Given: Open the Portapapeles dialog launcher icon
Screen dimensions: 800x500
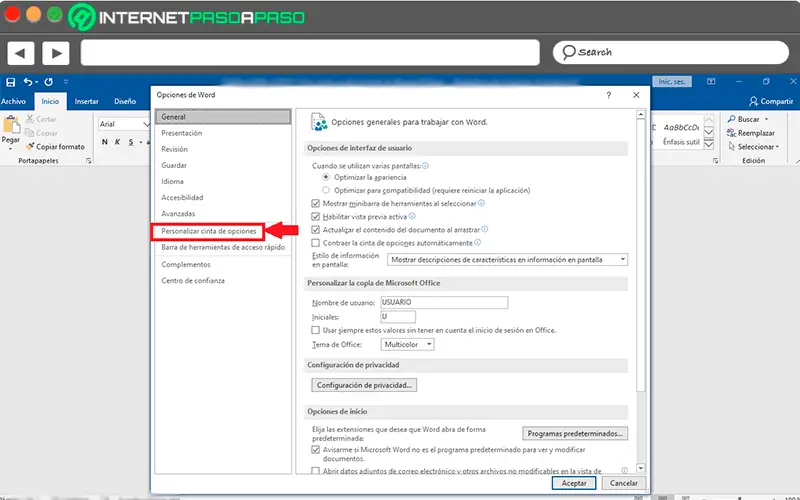Looking at the screenshot, I should tap(89, 161).
